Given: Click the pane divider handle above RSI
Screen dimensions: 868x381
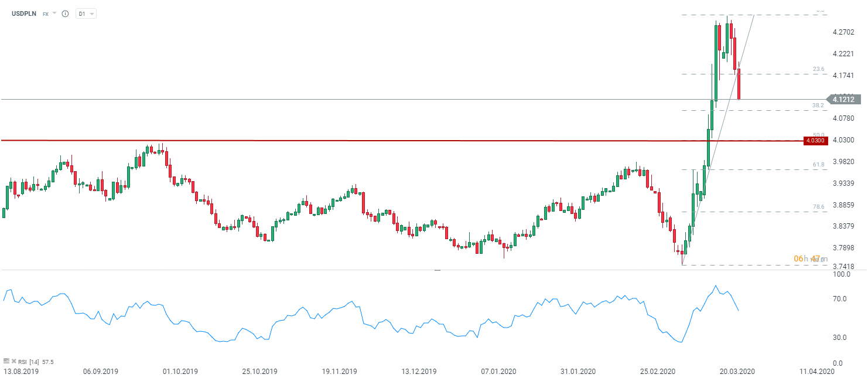Looking at the screenshot, I should click(x=437, y=270).
